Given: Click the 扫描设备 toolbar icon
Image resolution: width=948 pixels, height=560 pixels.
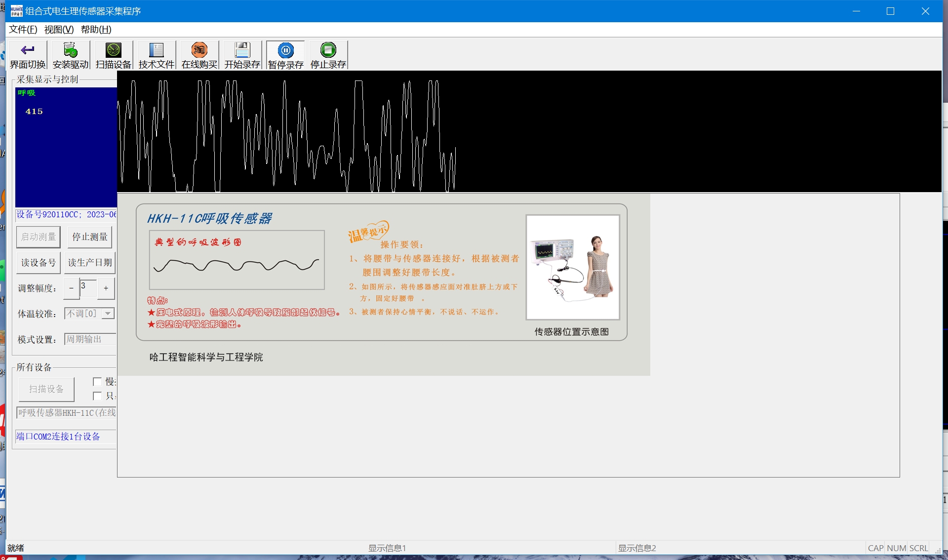Looking at the screenshot, I should (114, 50).
